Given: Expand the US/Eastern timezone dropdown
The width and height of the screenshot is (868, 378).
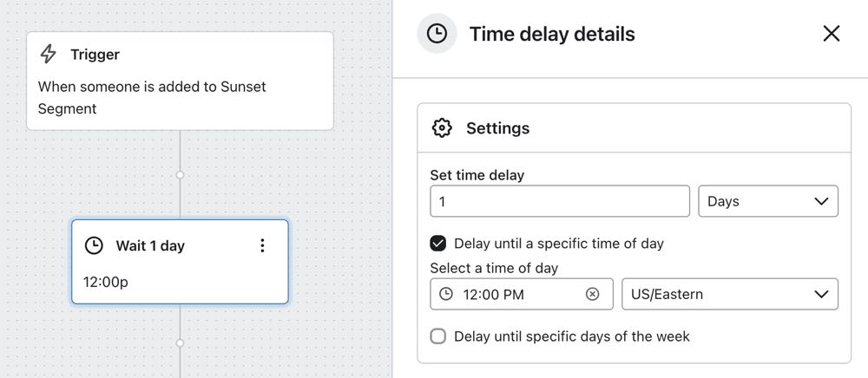Looking at the screenshot, I should pyautogui.click(x=729, y=294).
